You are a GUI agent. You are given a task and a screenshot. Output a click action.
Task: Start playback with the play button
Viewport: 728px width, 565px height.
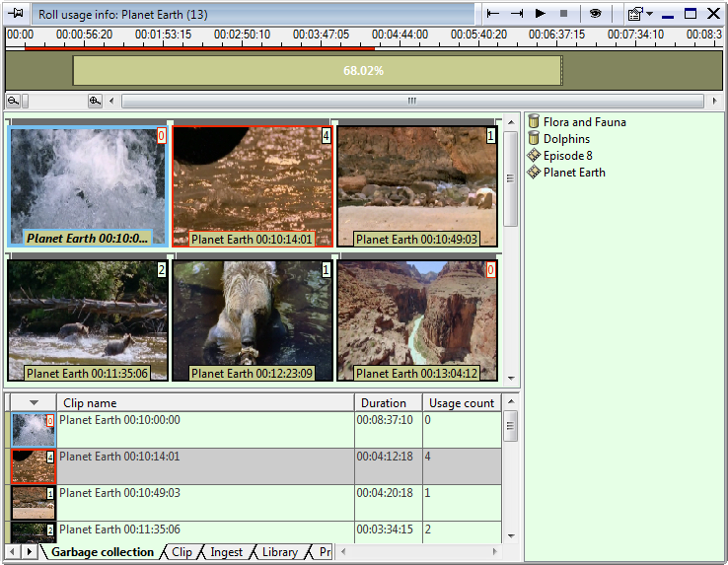540,14
